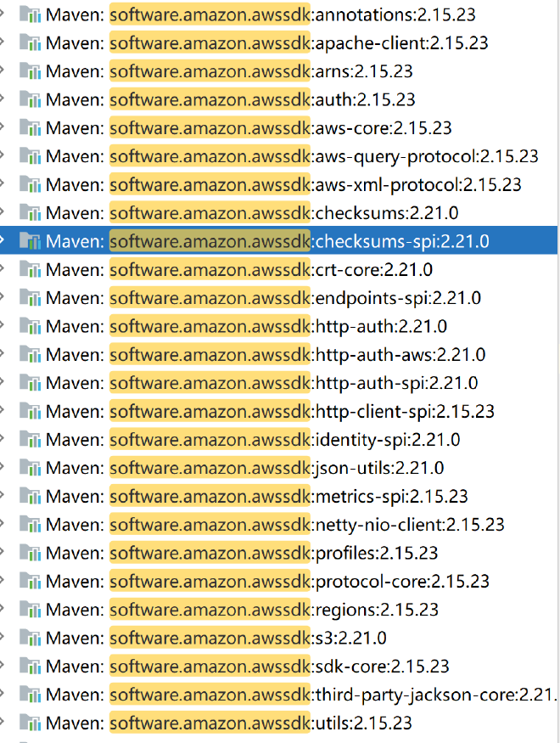Click library icon next to checksums-spi:2.21.0
This screenshot has width=560, height=743.
[30, 241]
